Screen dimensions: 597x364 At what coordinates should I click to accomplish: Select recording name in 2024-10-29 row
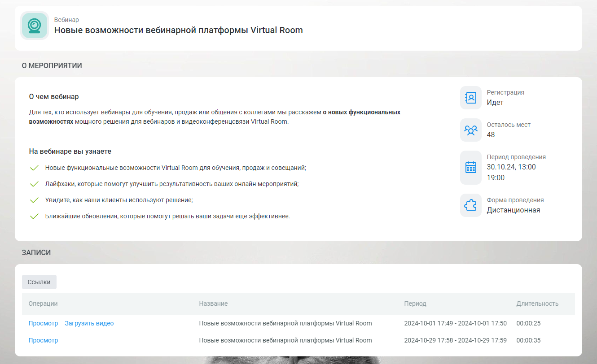285,340
